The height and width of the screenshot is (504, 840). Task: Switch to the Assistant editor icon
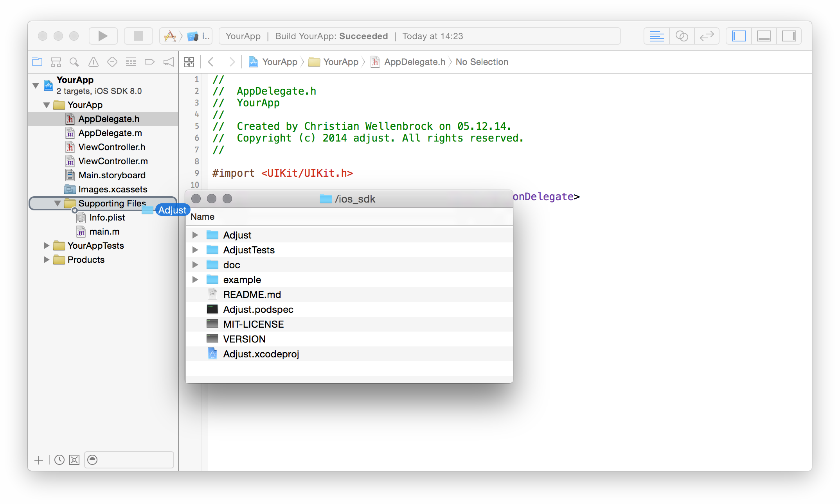point(682,36)
